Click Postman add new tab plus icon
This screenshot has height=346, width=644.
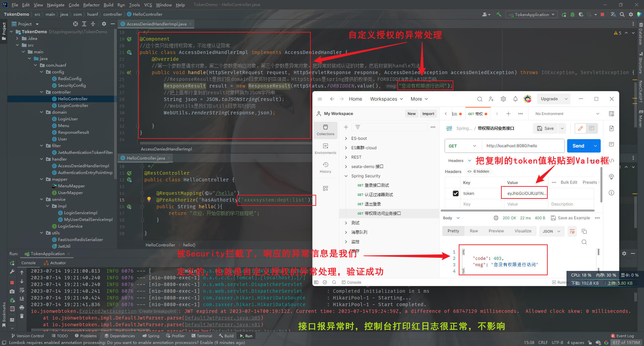pyautogui.click(x=508, y=114)
